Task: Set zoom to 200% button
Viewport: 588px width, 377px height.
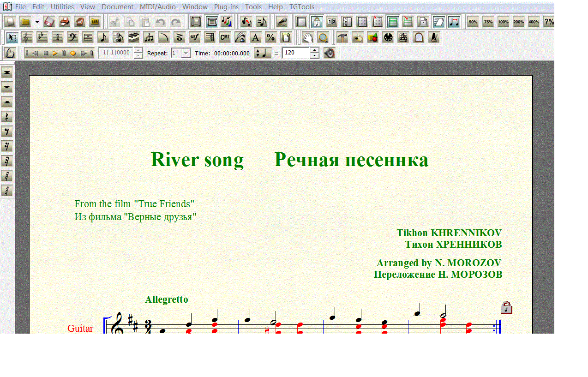Action: (x=518, y=22)
